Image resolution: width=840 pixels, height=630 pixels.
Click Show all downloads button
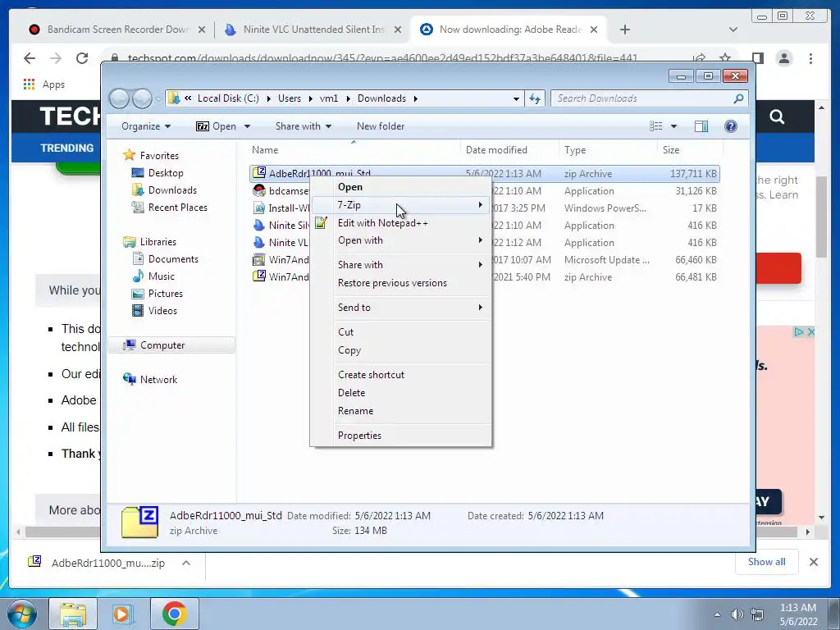767,562
